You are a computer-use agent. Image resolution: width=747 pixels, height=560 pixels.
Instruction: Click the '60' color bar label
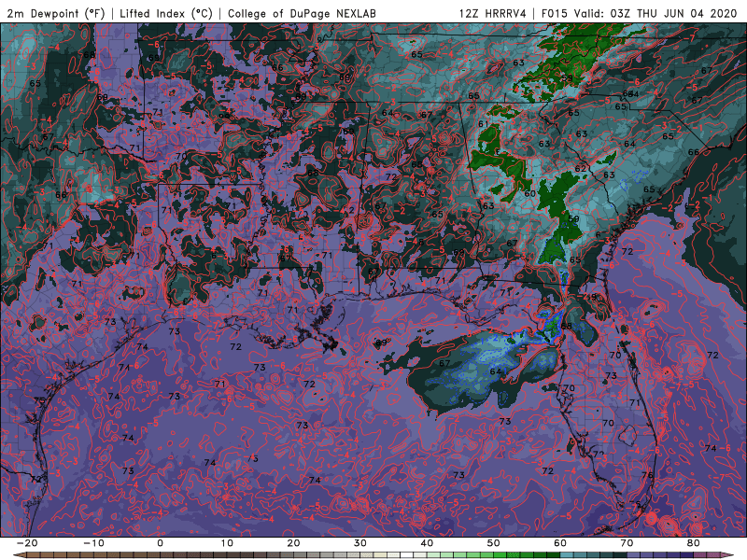[x=560, y=543]
